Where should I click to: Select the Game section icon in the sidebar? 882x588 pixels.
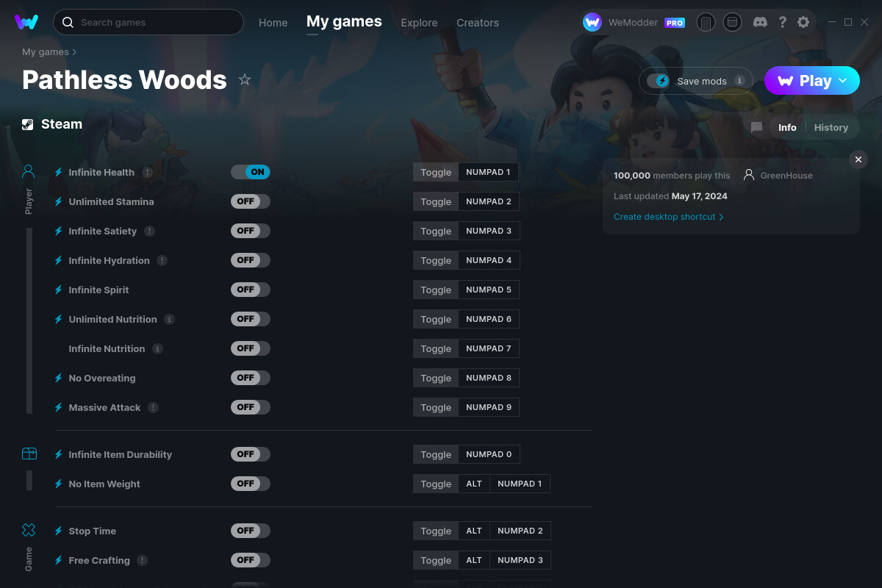[29, 529]
